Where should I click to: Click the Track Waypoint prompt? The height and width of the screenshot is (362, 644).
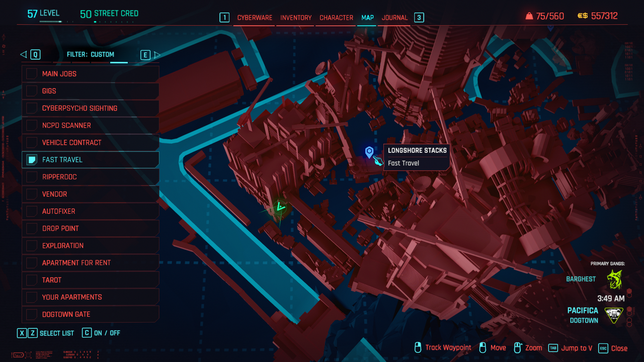[x=448, y=348]
